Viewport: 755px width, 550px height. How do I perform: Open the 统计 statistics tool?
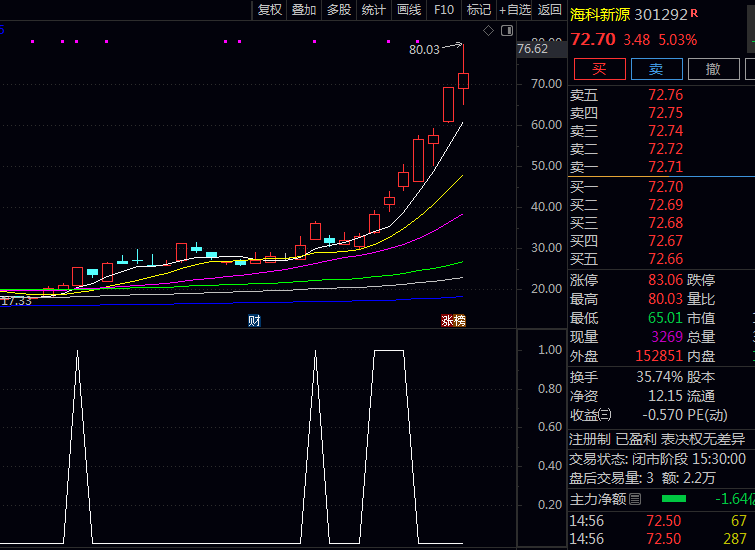374,10
